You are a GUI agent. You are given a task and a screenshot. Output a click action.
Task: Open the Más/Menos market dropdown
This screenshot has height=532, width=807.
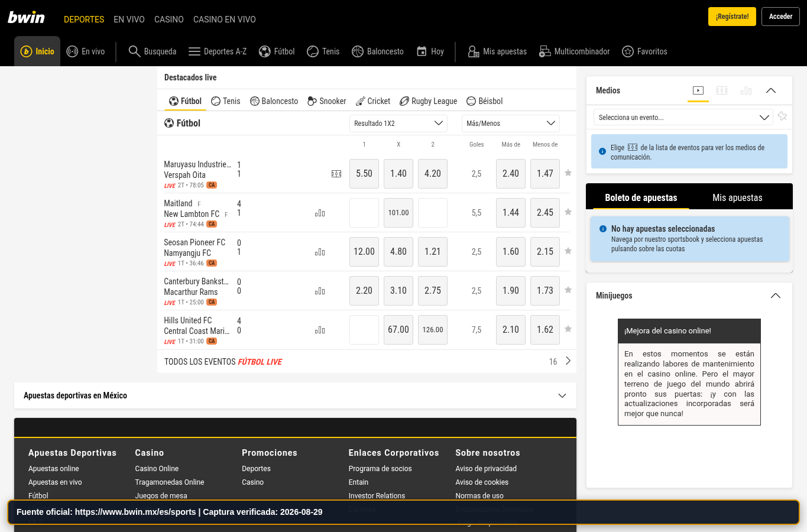pos(511,124)
